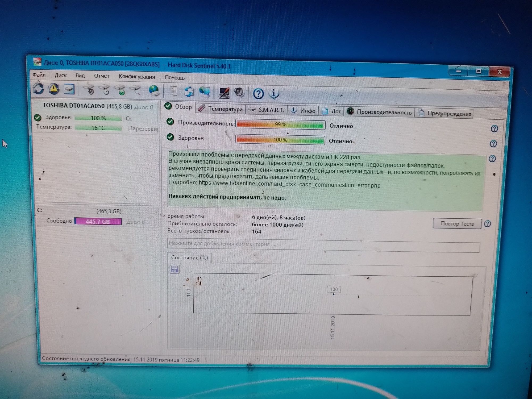
Task: Click the Hard Disk Sentinel title bar icon
Action: tap(37, 62)
